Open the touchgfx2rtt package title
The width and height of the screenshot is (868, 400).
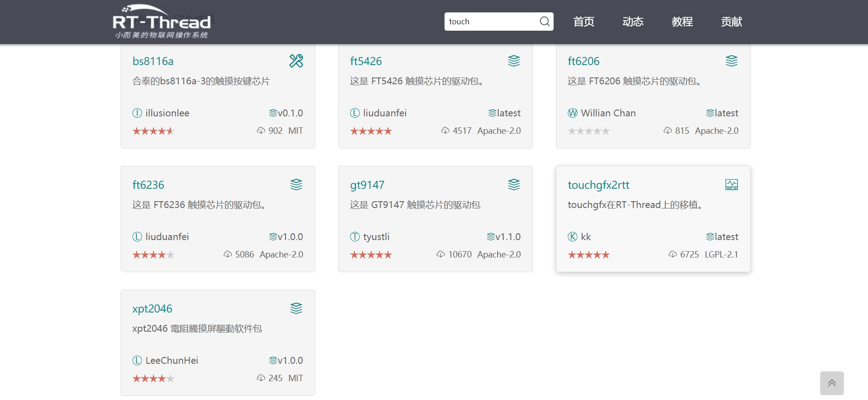coord(598,185)
